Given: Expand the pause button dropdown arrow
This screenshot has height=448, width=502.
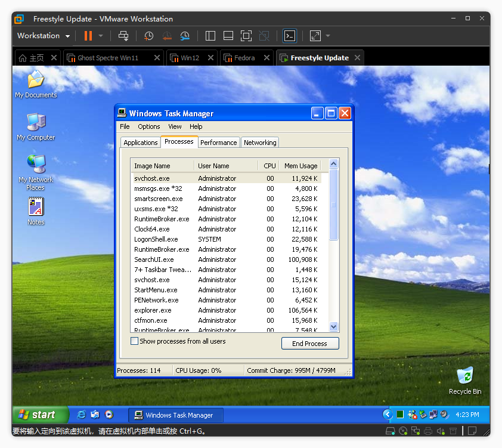Looking at the screenshot, I should [x=101, y=36].
